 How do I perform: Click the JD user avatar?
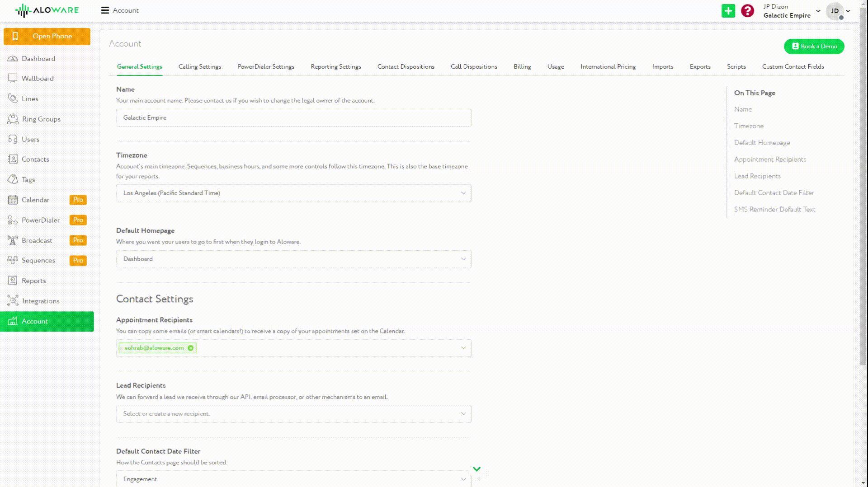coord(835,11)
